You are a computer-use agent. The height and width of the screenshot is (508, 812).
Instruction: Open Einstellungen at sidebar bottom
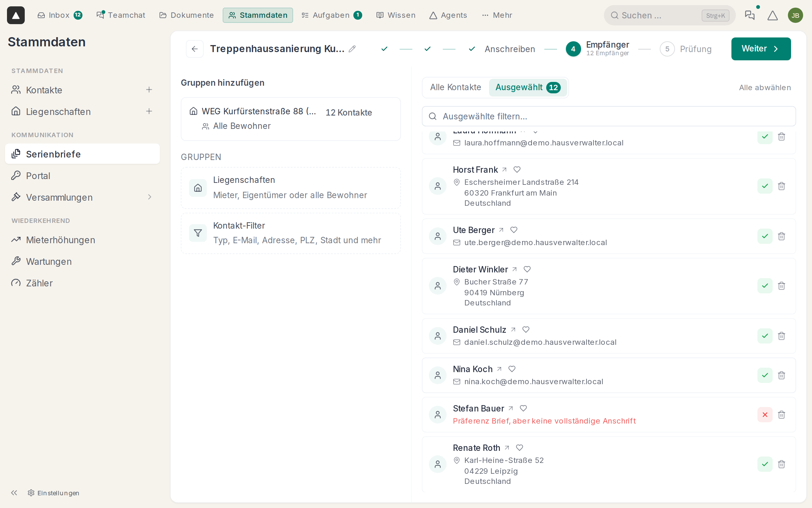(x=54, y=493)
